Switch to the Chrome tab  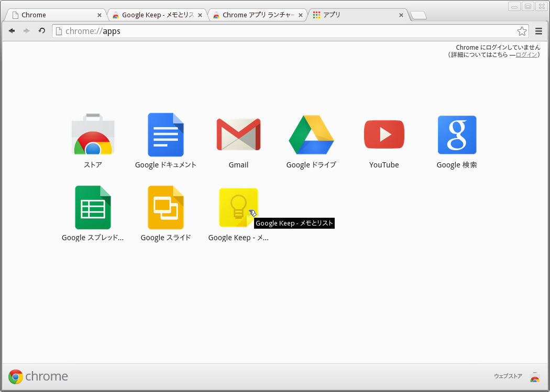[54, 15]
